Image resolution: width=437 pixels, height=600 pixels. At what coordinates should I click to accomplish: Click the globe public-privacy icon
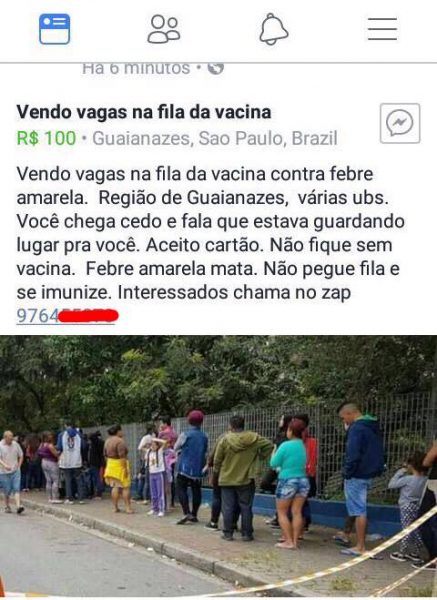coord(215,68)
